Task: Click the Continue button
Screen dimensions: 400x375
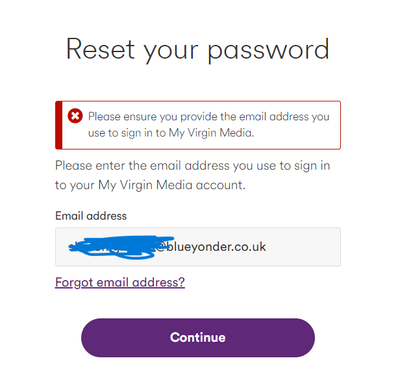Action: point(198,337)
